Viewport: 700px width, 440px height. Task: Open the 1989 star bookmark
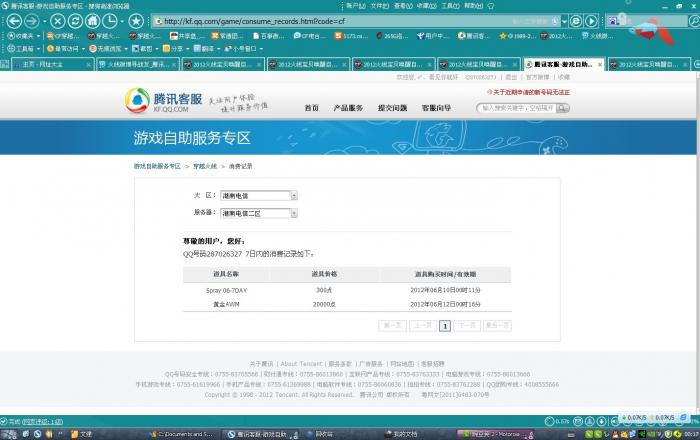(517, 36)
